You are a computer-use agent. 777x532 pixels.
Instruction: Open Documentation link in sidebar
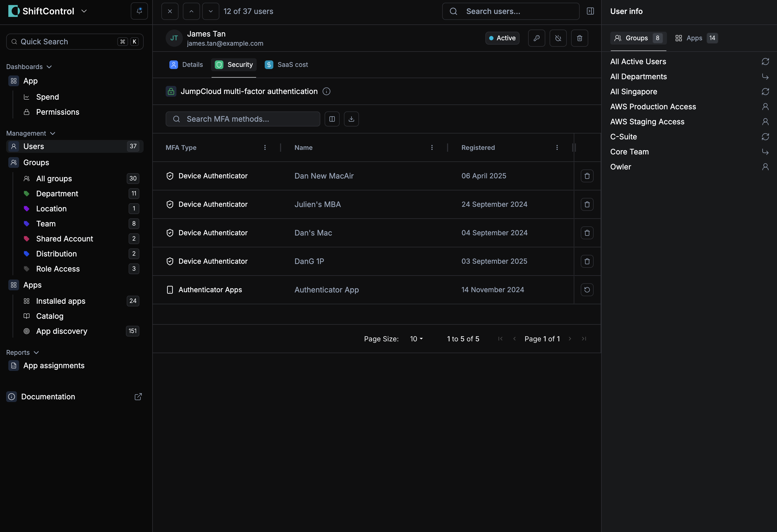pyautogui.click(x=48, y=397)
